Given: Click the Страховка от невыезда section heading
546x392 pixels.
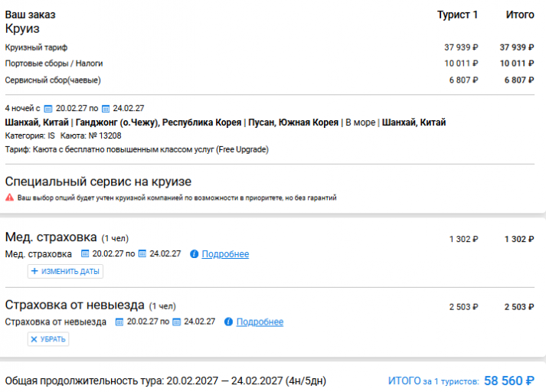Looking at the screenshot, I should pyautogui.click(x=75, y=305).
